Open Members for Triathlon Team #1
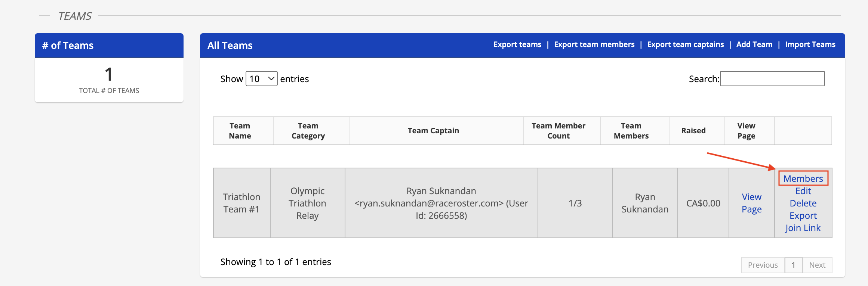Screen dimensions: 868x286 point(803,178)
